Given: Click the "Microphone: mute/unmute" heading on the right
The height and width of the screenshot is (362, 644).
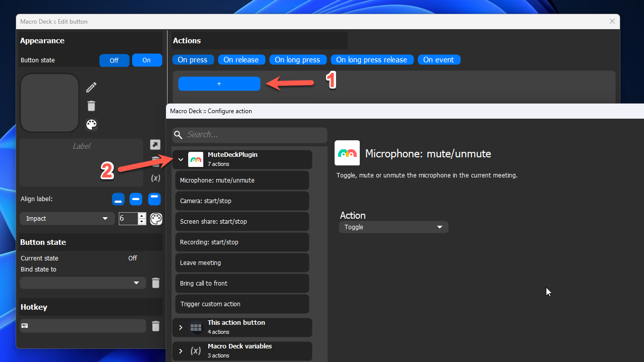Looking at the screenshot, I should 428,154.
